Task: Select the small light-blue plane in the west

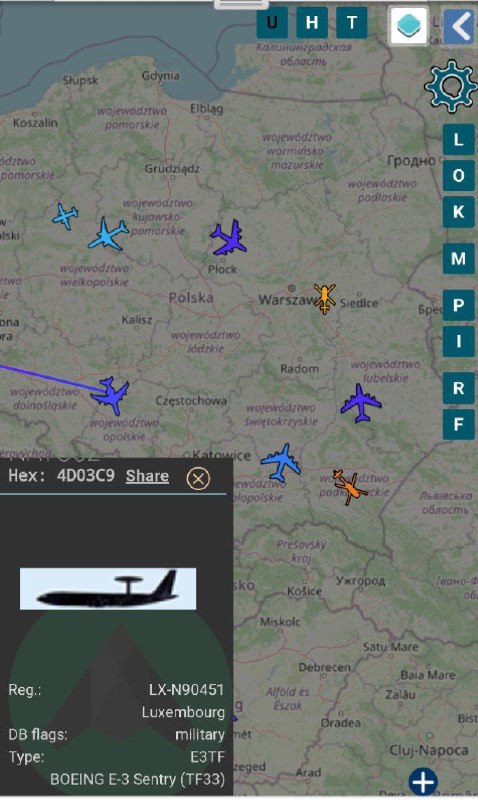Action: click(65, 216)
